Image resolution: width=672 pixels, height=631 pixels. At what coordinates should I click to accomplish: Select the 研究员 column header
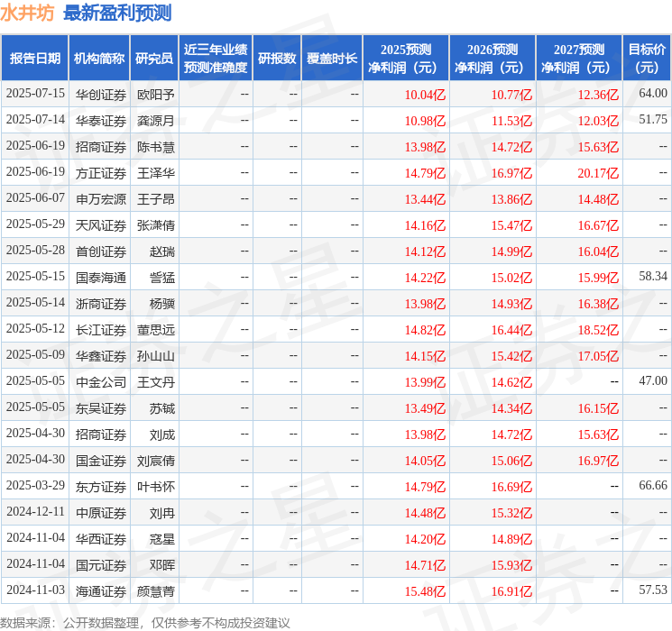[154, 59]
